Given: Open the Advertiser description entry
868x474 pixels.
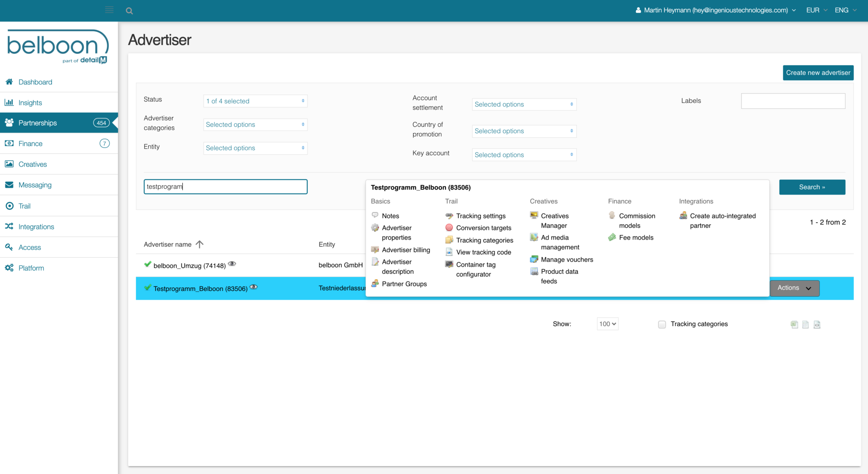Looking at the screenshot, I should click(x=398, y=267).
